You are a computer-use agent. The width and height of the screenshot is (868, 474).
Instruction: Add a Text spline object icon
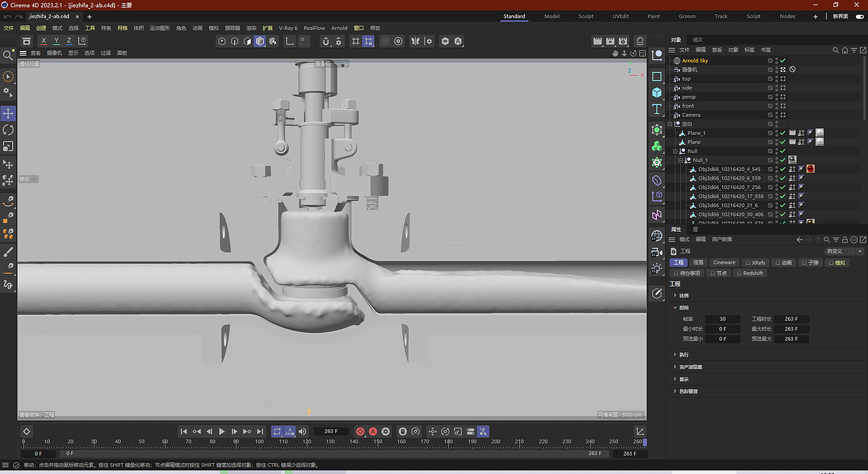(656, 109)
